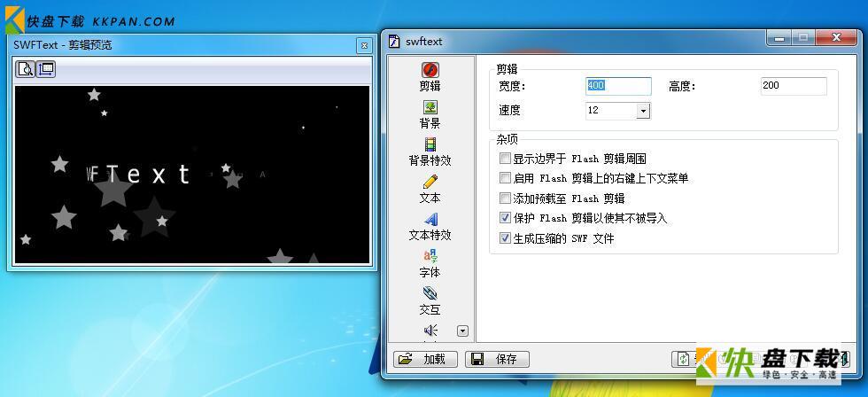
Task: Open the 背景特效 background effects icon
Action: tap(430, 144)
